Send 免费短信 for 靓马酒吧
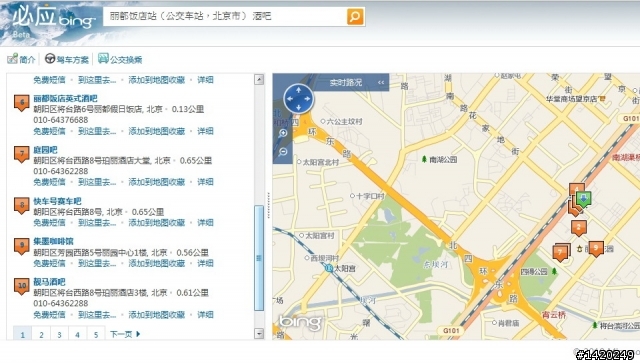Viewport: 640px width, 363px height. coord(49,314)
